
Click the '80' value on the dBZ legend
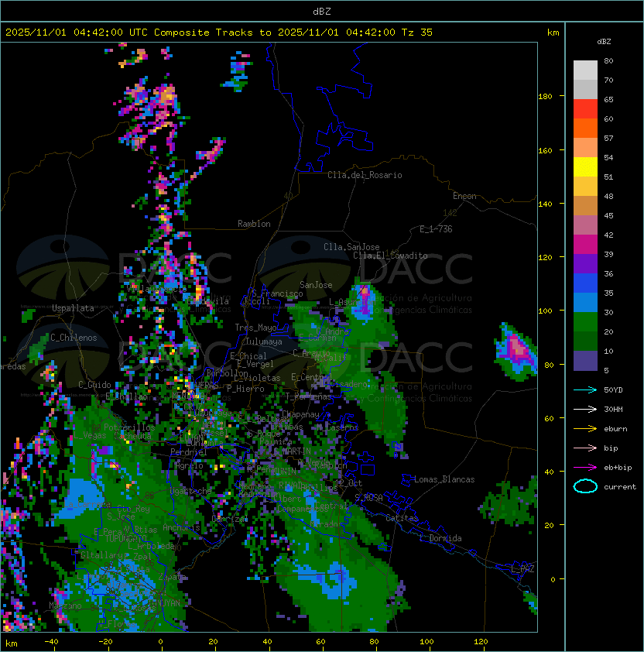(x=608, y=60)
